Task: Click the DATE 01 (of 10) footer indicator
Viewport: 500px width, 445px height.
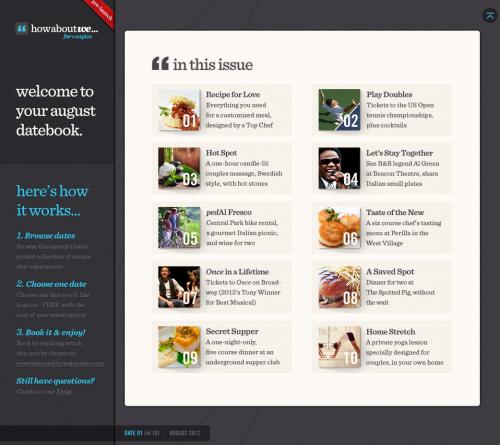Action: (x=142, y=433)
